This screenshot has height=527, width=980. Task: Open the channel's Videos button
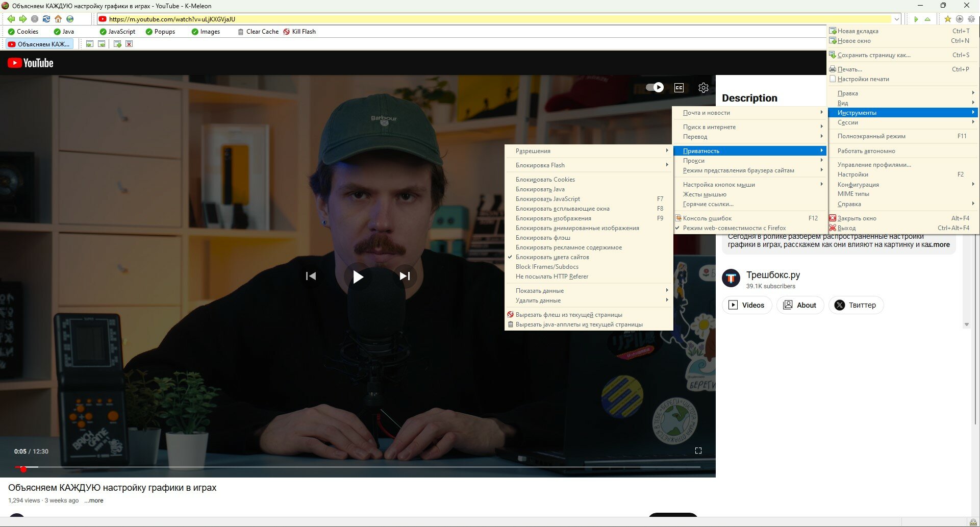(747, 305)
